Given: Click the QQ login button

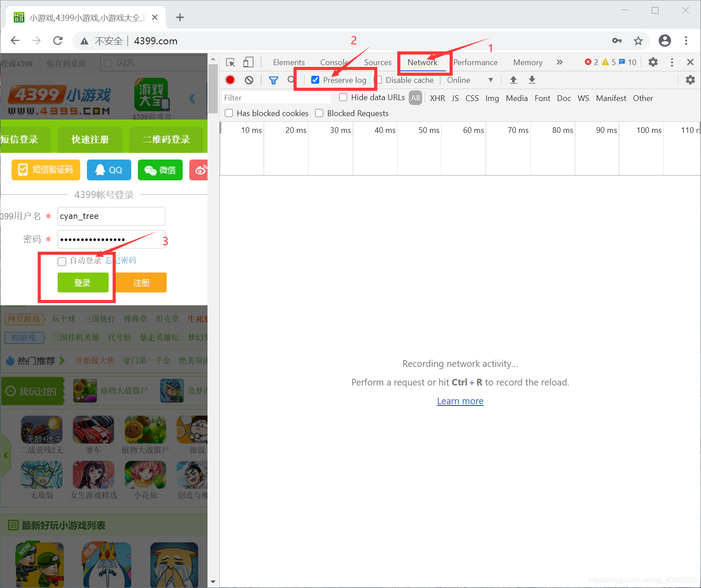Looking at the screenshot, I should pos(109,170).
